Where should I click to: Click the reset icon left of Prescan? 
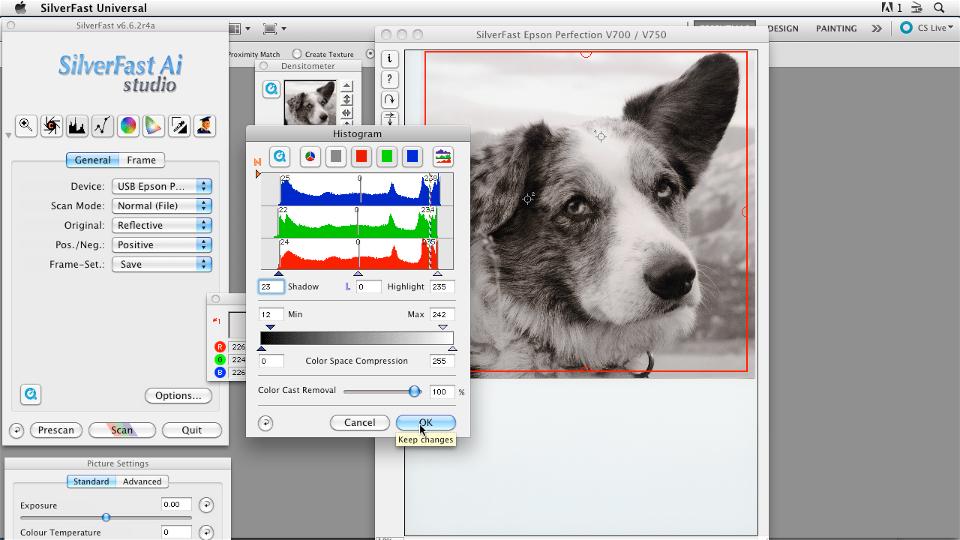pos(17,430)
